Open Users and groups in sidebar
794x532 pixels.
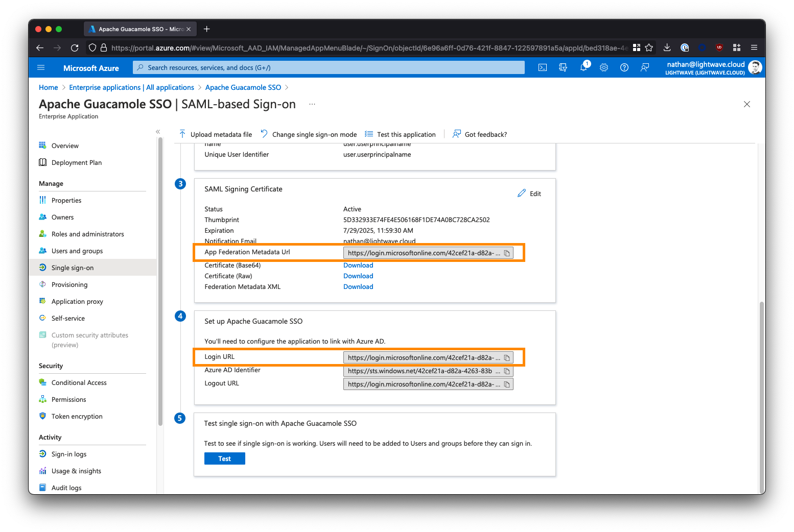pos(77,251)
